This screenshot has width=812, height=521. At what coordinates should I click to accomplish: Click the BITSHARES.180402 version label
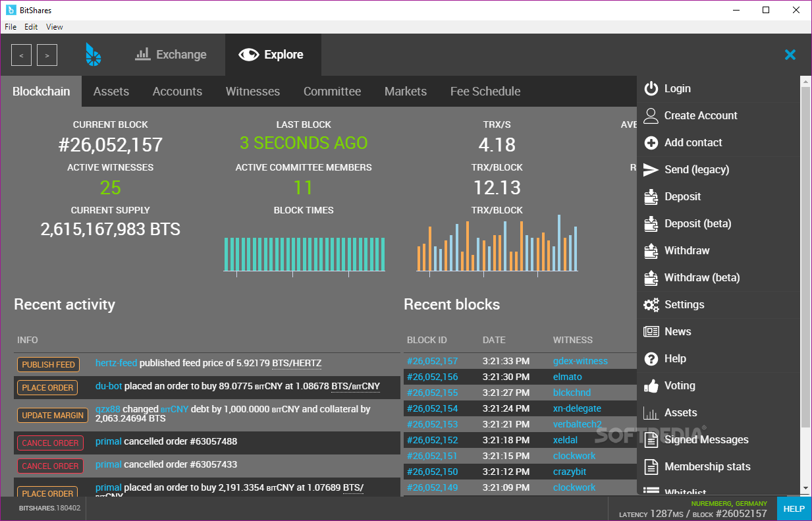point(50,508)
